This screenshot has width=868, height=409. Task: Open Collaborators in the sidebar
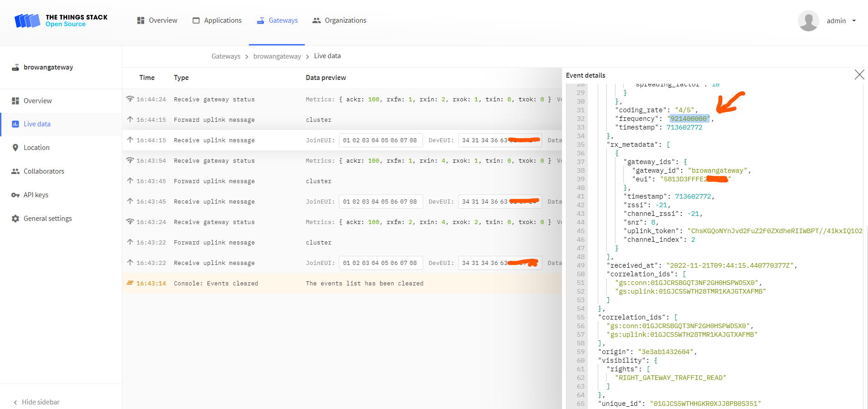(44, 171)
